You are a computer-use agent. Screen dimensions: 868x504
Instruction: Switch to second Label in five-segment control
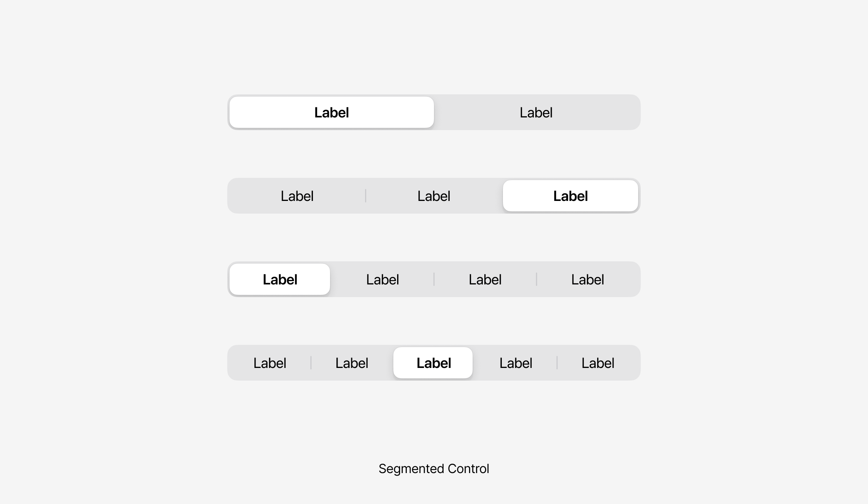point(352,363)
